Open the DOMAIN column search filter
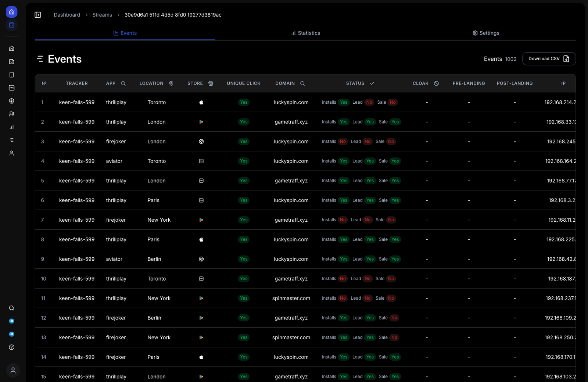The image size is (588, 382). pos(302,83)
